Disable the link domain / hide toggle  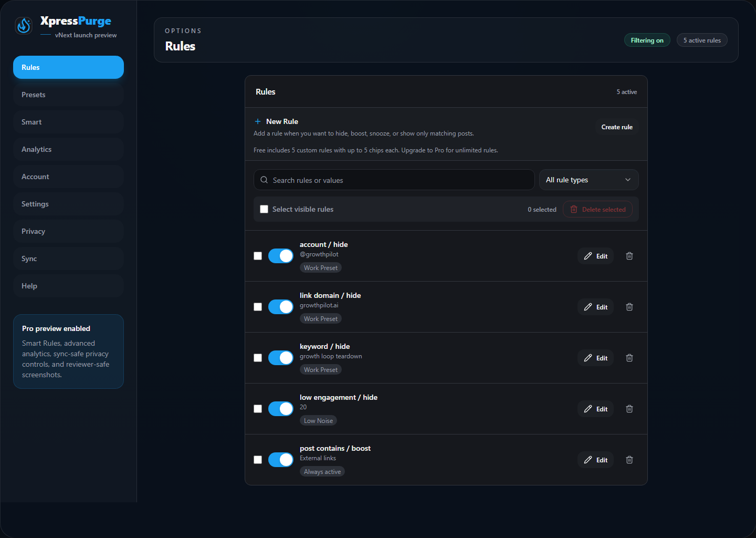281,307
